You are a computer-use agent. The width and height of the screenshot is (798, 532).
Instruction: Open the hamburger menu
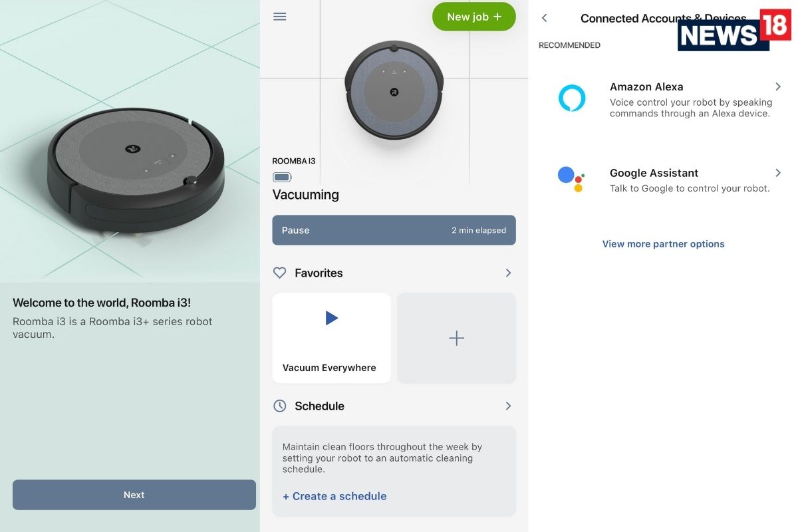pos(280,17)
